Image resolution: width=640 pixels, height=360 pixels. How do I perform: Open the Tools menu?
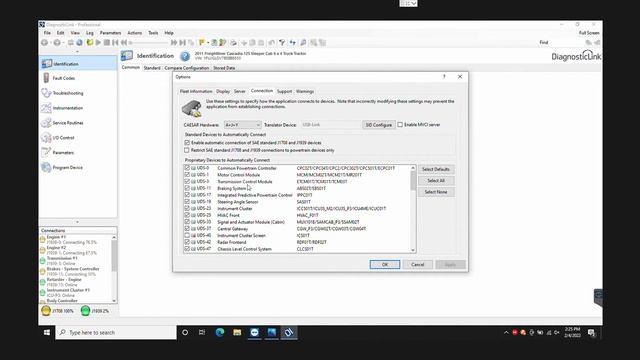153,33
